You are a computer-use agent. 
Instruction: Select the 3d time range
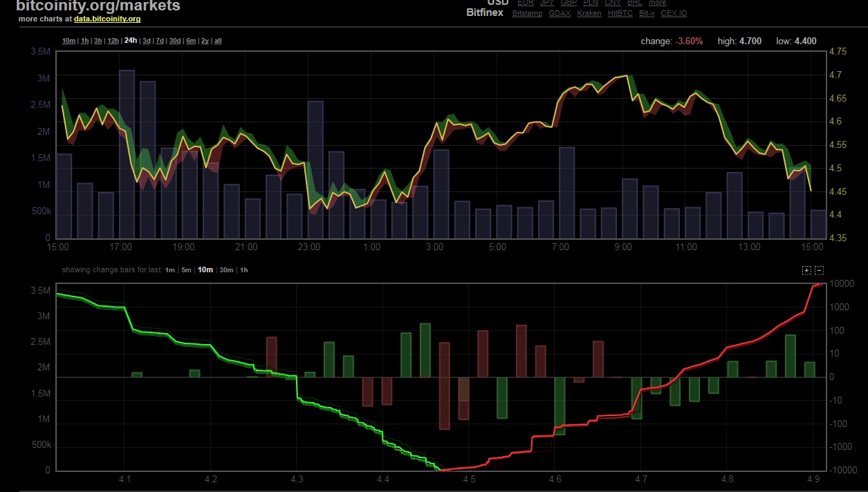pyautogui.click(x=146, y=41)
